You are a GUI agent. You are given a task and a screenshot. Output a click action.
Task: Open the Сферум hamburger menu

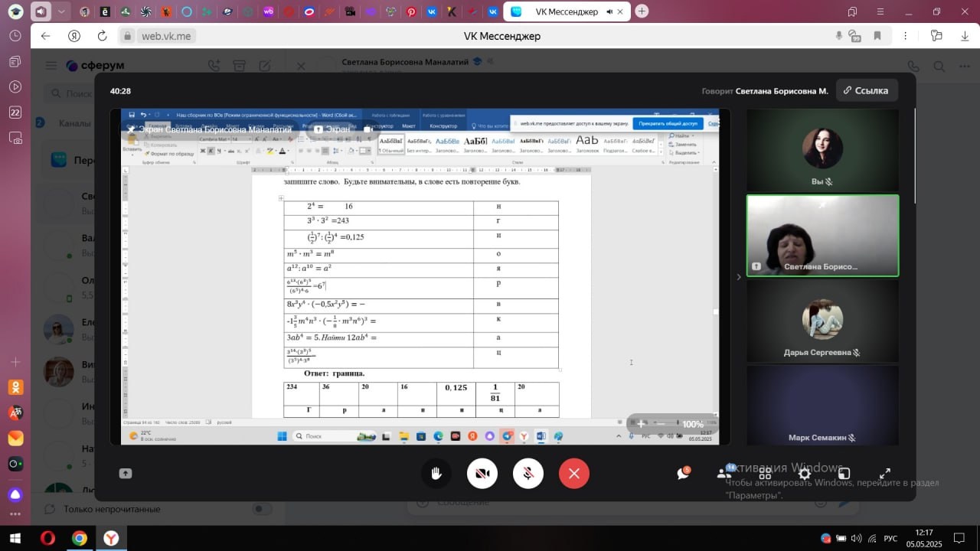[51, 66]
